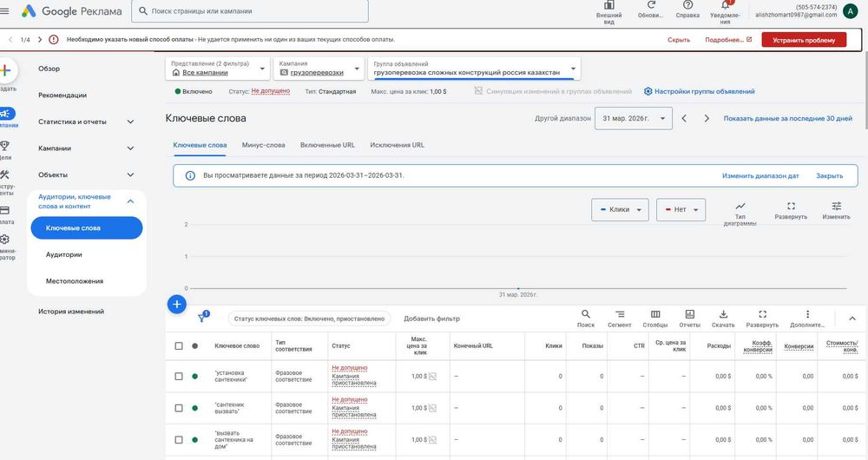Open the account avatar A
Viewport: 868px width, 460px height.
(x=851, y=10)
